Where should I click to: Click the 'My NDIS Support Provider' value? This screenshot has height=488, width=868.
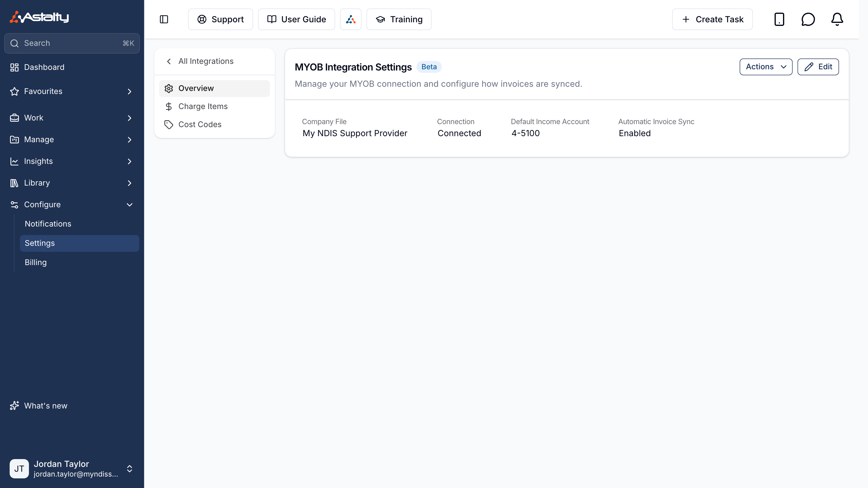355,133
